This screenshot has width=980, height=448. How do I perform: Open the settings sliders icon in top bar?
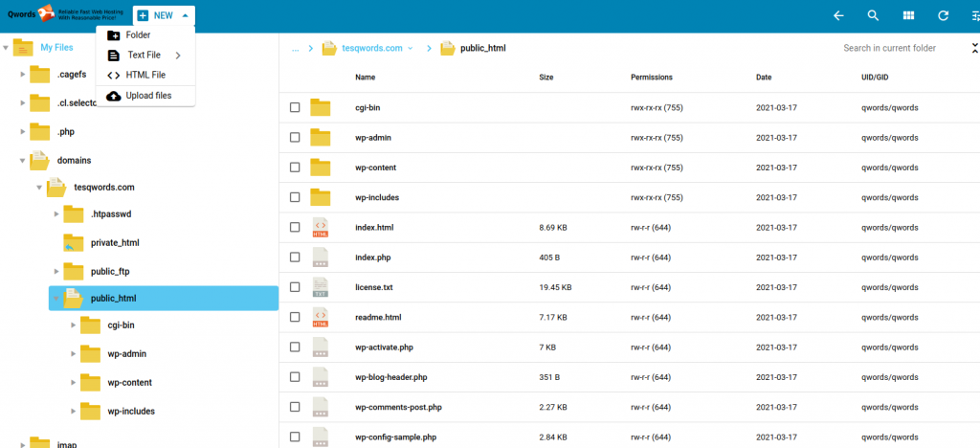tap(975, 15)
